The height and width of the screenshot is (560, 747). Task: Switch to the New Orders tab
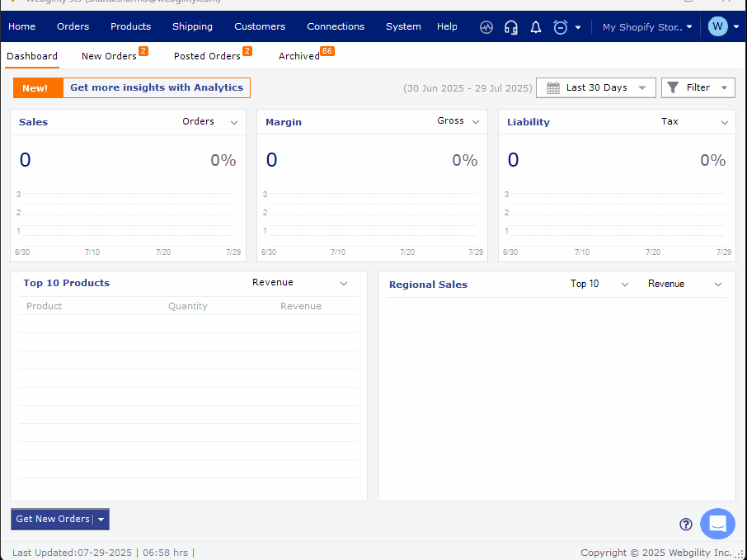(x=109, y=56)
